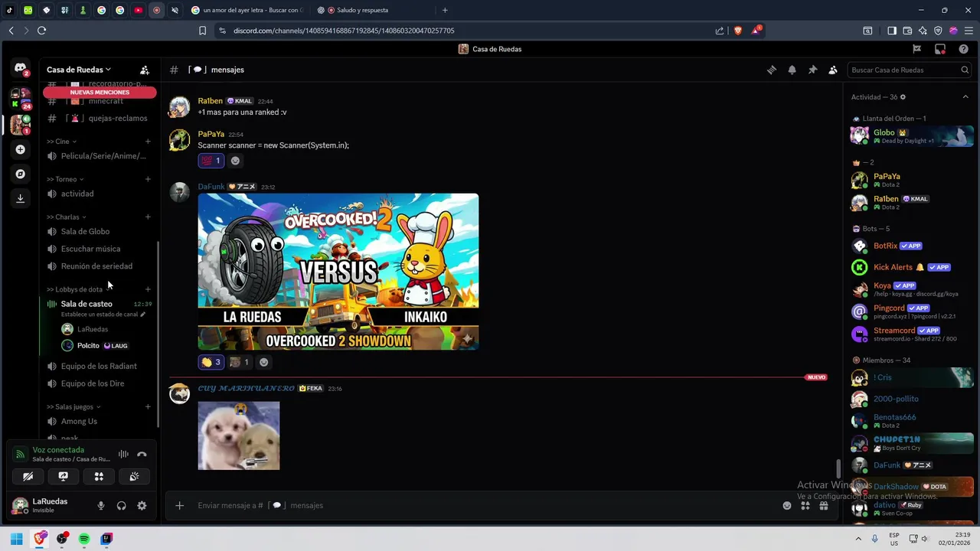The height and width of the screenshot is (551, 980).
Task: Start an activity from voice panel
Action: (x=99, y=476)
